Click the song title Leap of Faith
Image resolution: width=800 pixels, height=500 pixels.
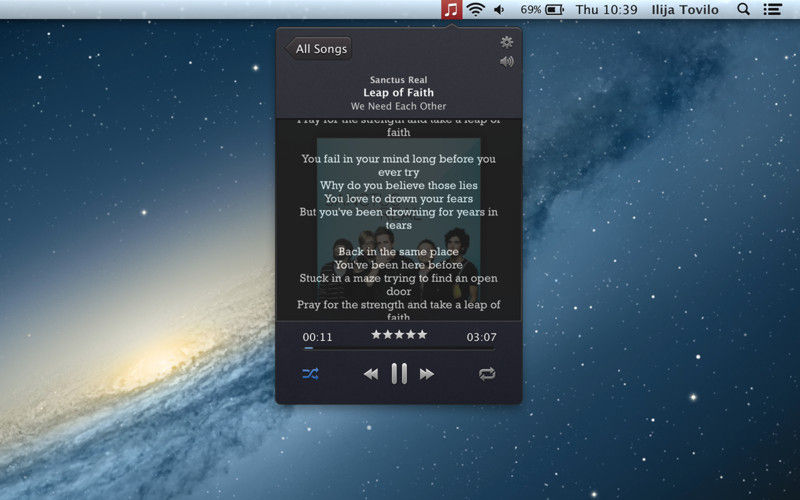pyautogui.click(x=398, y=92)
